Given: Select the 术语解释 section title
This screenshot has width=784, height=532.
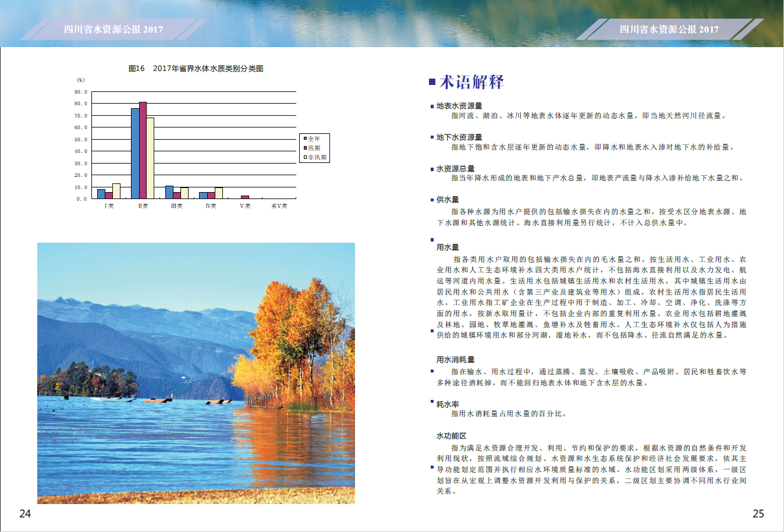Looking at the screenshot, I should click(x=471, y=82).
